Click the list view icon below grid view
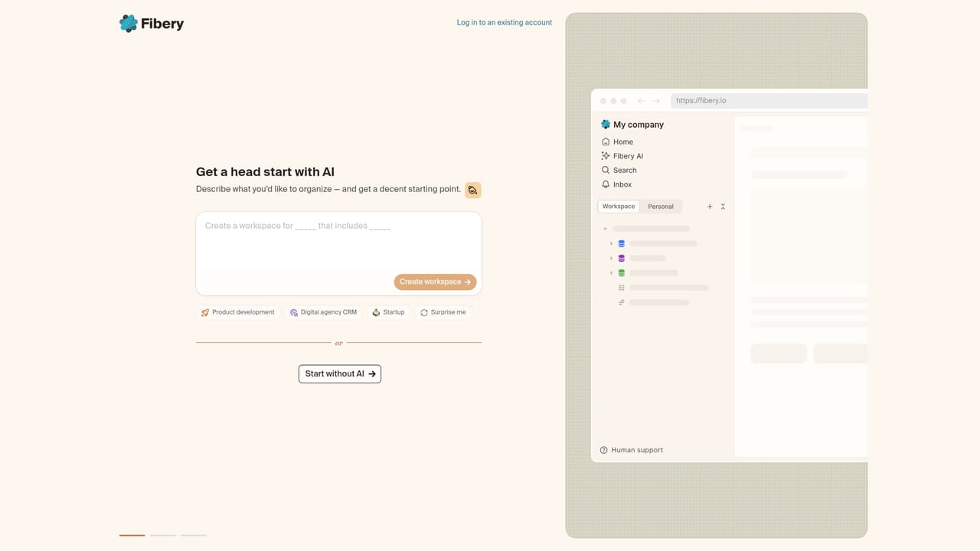This screenshot has height=551, width=980. pos(621,302)
